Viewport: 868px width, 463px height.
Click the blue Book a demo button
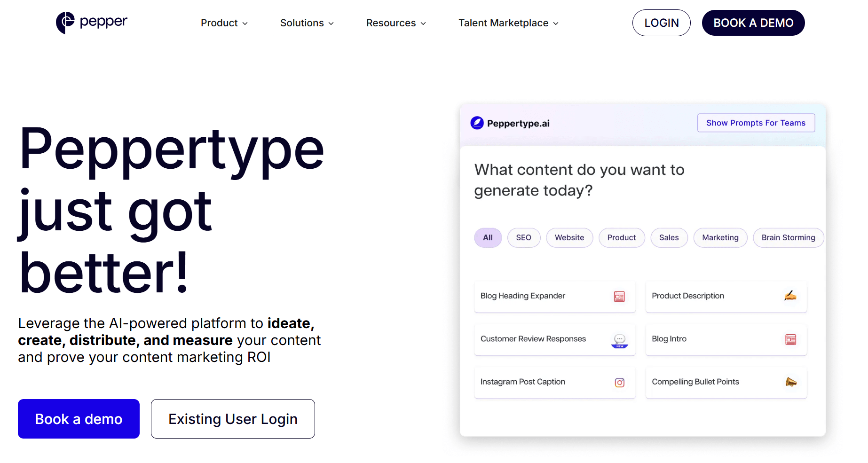(79, 419)
